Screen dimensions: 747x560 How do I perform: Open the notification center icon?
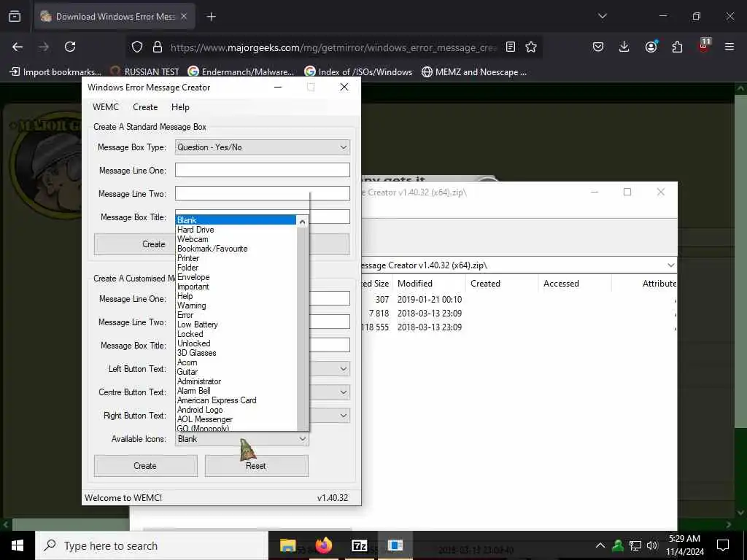tap(723, 545)
